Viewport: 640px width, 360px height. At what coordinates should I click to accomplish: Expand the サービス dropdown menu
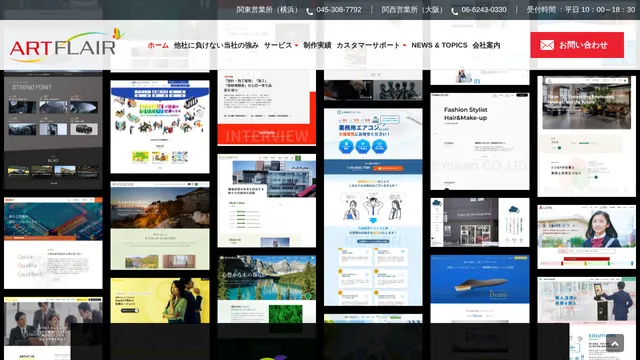click(x=281, y=45)
